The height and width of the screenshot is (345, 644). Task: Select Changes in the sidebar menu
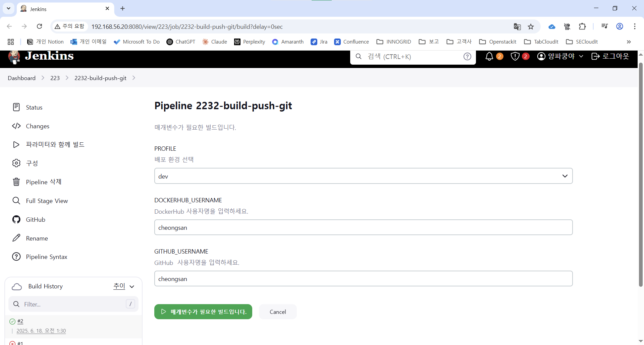point(37,126)
